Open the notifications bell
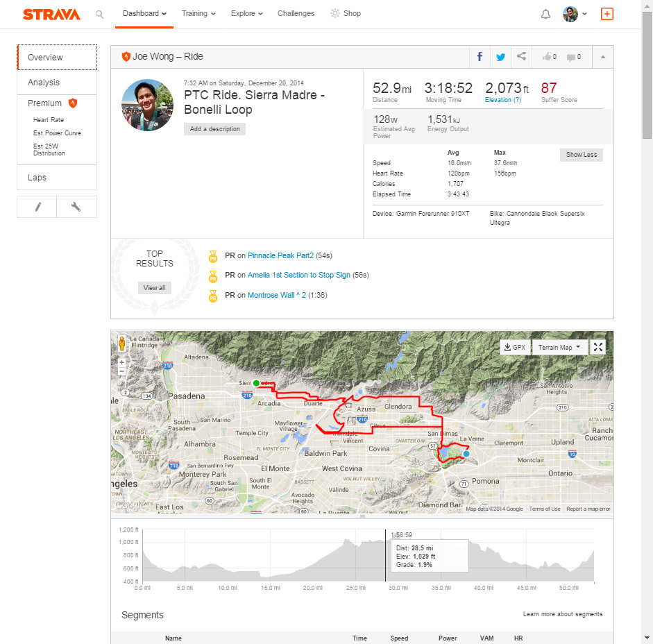 (x=545, y=14)
